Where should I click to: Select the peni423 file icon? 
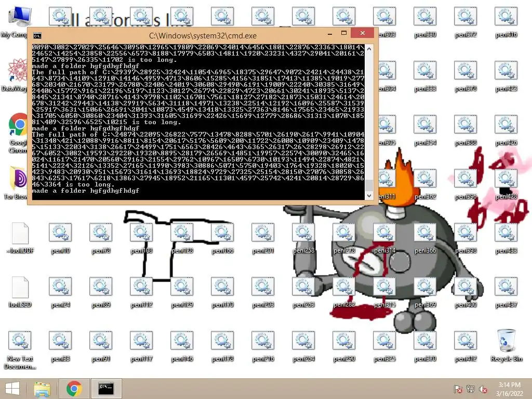tap(506, 76)
